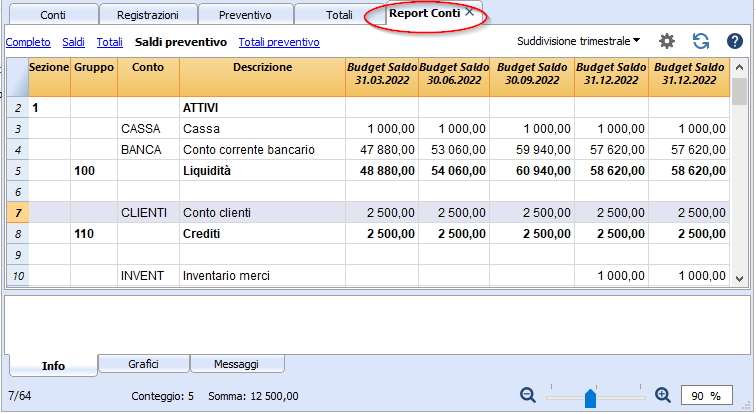Click the Totali view link

109,42
